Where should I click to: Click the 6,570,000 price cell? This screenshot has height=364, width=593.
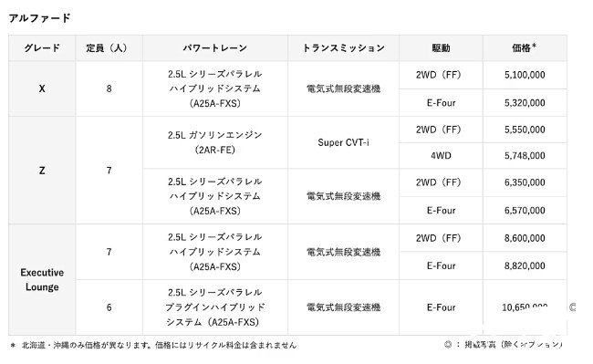(525, 210)
